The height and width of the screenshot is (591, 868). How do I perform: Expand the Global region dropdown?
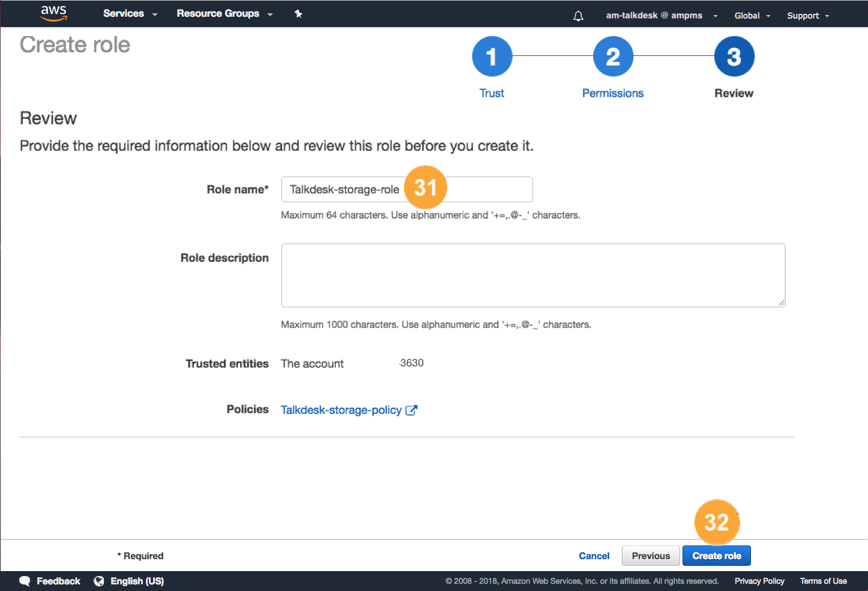click(x=752, y=16)
